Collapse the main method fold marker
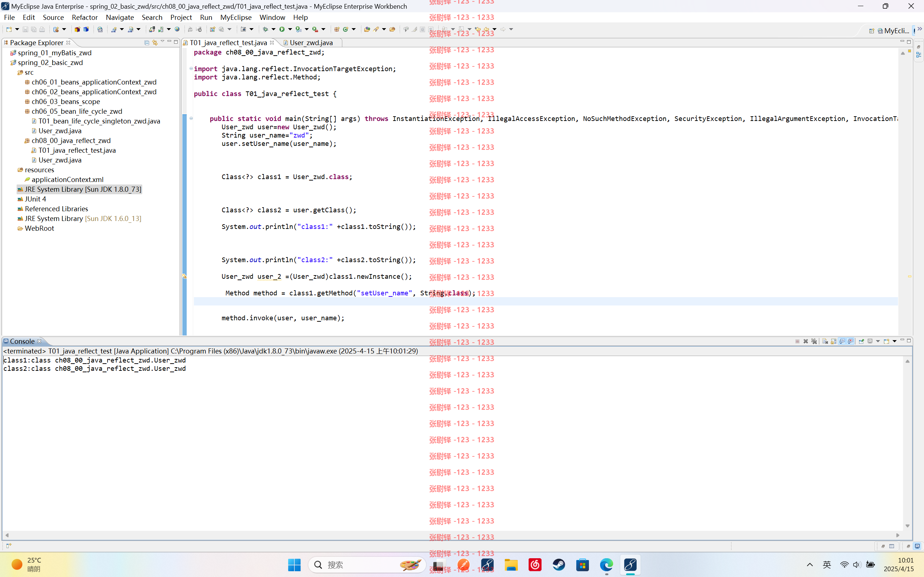Viewport: 924px width, 577px height. pyautogui.click(x=191, y=118)
